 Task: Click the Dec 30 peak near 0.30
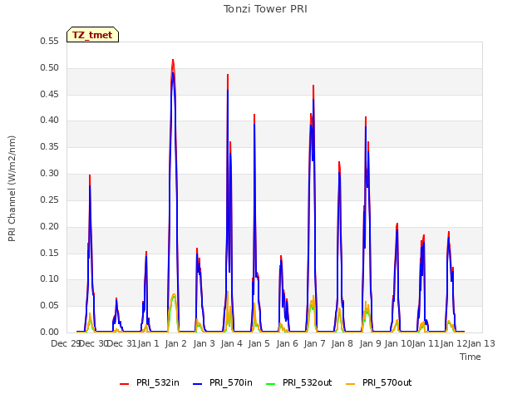90,175
